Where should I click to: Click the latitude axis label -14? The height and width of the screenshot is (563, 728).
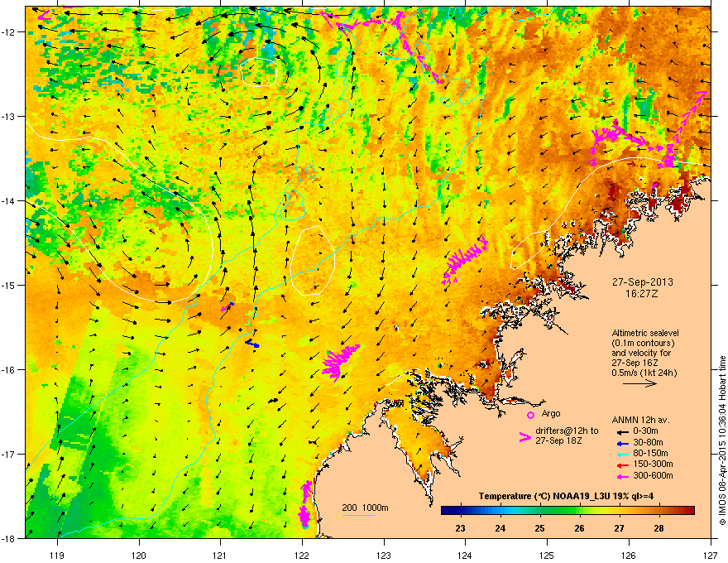pos(9,200)
